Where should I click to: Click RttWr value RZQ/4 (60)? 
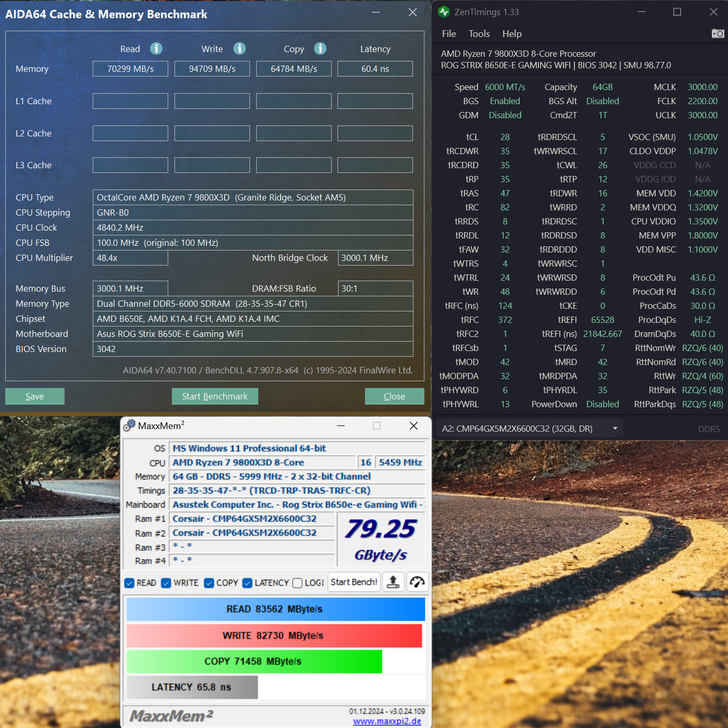[x=702, y=376]
